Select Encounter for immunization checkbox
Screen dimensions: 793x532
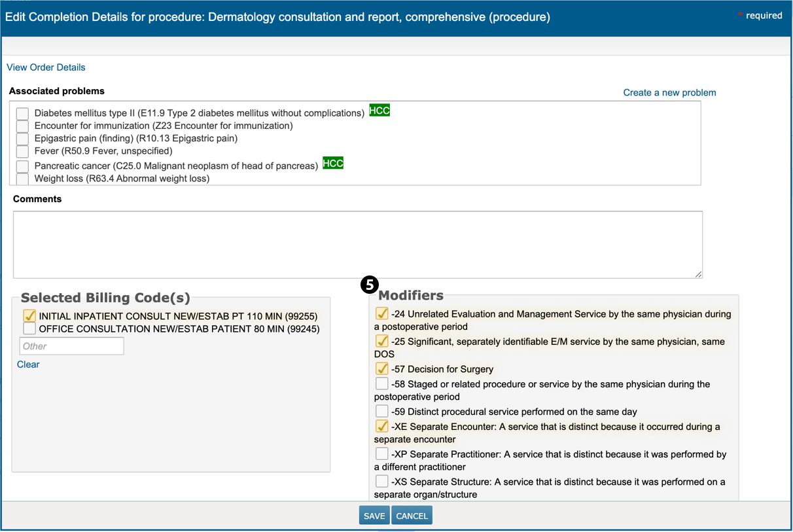pos(23,126)
